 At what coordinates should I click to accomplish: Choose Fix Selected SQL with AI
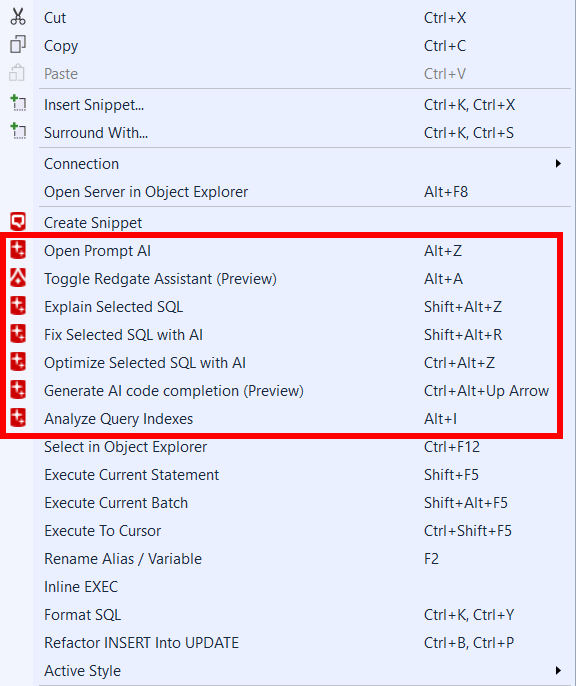pos(288,335)
